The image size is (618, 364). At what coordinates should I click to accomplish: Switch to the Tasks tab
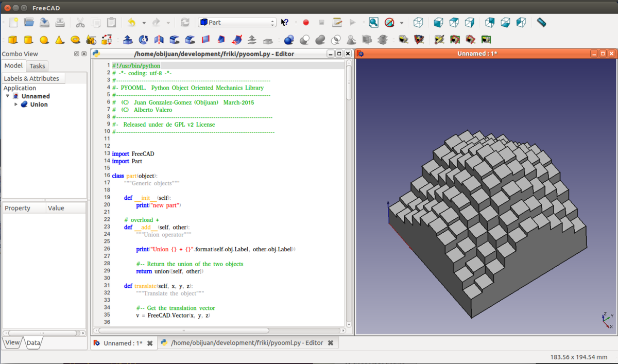coord(37,66)
